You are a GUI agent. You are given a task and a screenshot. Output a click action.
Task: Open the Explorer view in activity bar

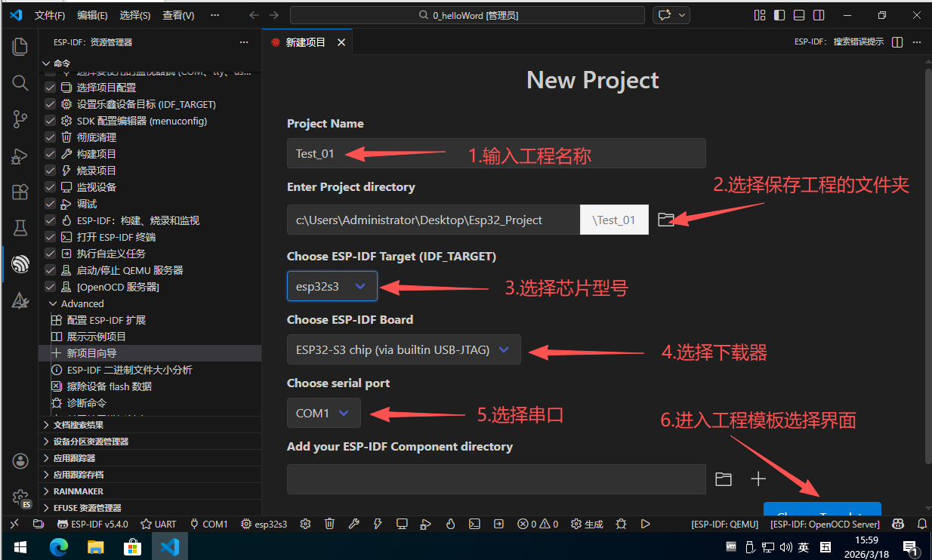tap(20, 47)
